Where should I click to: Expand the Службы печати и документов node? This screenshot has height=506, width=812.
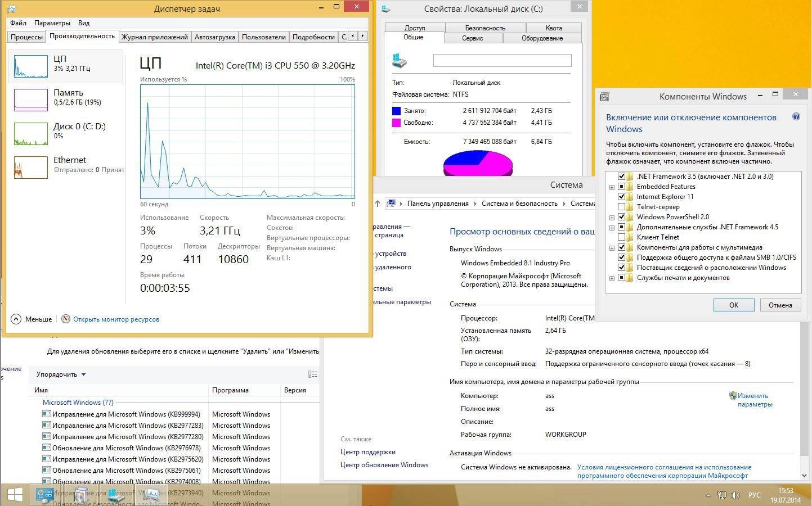point(612,278)
